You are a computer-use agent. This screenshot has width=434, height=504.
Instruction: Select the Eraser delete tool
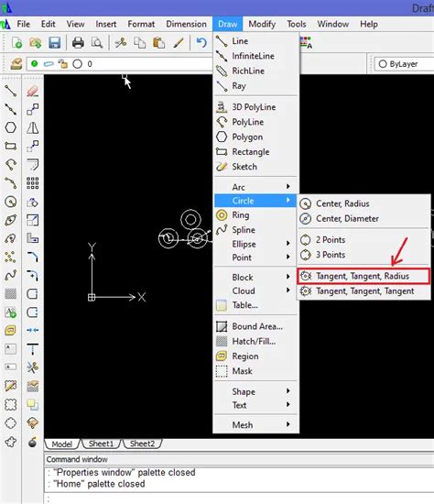32,91
